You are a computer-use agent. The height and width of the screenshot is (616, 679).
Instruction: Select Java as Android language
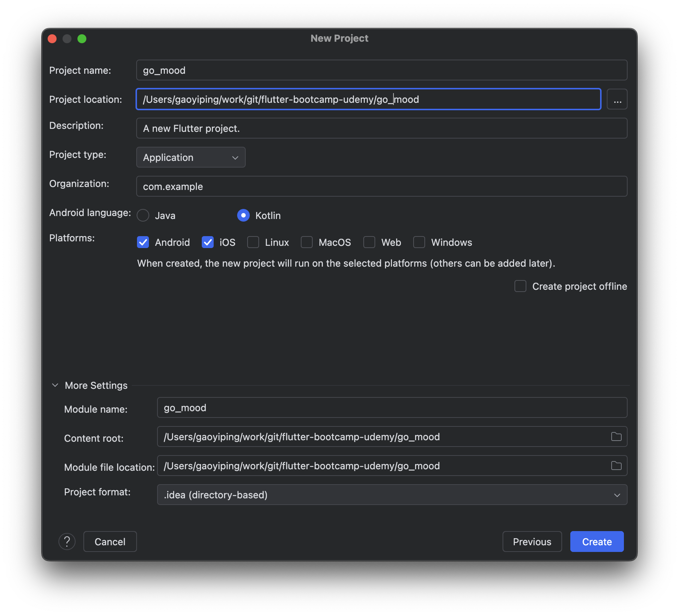pyautogui.click(x=143, y=215)
